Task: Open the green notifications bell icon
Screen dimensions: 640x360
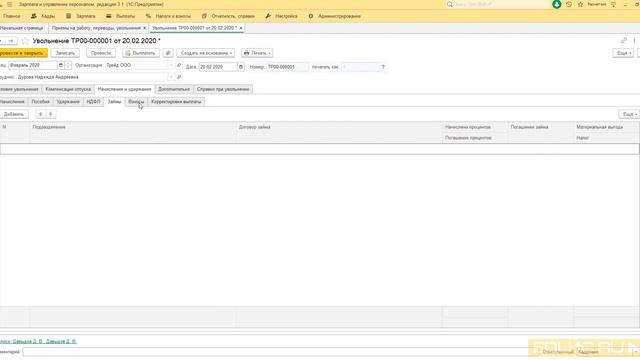Action: [x=556, y=4]
